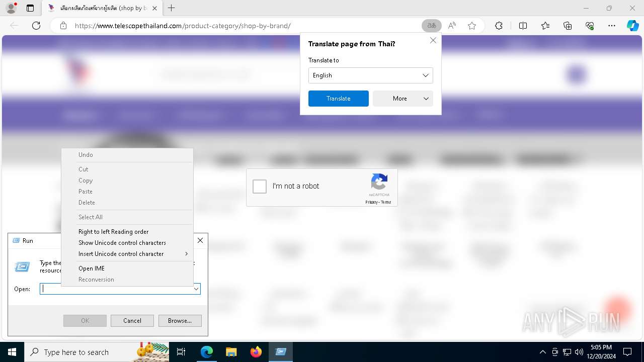Toggle Split screen view
The height and width of the screenshot is (362, 644).
[x=523, y=26]
